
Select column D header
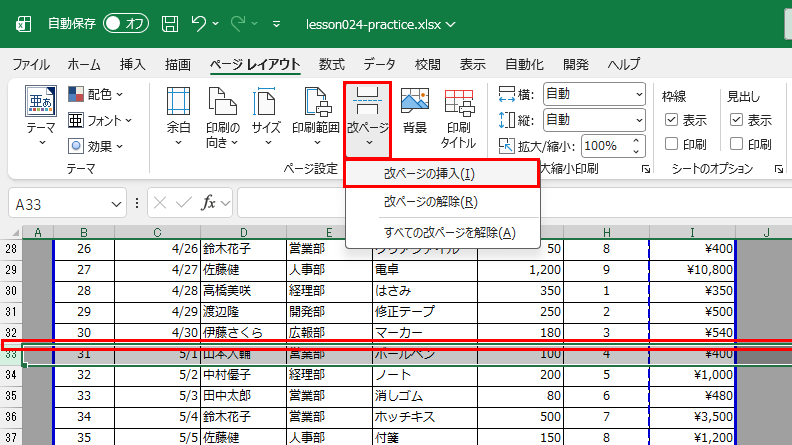[243, 232]
